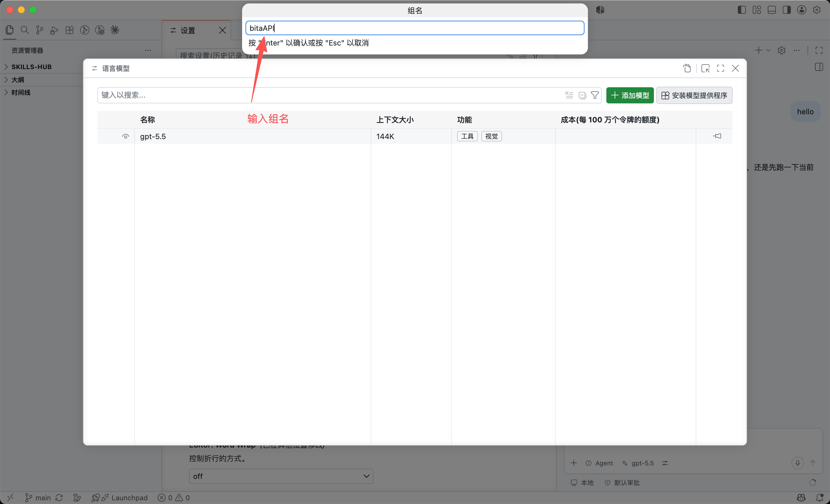Close the 设置 tab
The width and height of the screenshot is (830, 504).
pyautogui.click(x=222, y=30)
